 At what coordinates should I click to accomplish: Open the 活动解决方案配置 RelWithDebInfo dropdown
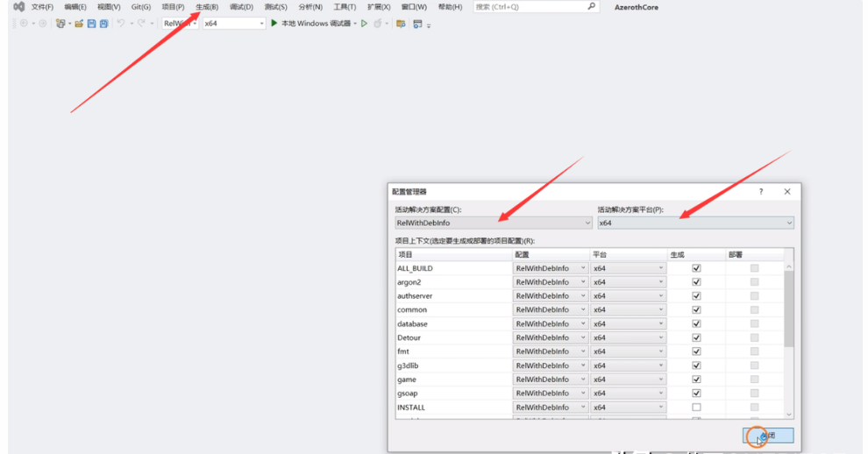tap(493, 223)
